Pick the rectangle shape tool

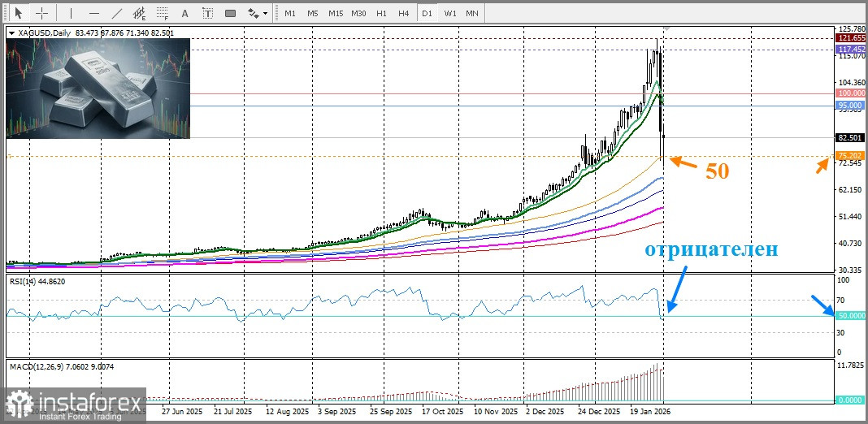(231, 13)
